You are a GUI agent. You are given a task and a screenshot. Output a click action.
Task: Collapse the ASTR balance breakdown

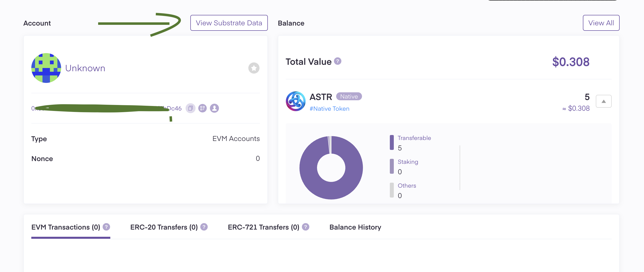tap(603, 101)
